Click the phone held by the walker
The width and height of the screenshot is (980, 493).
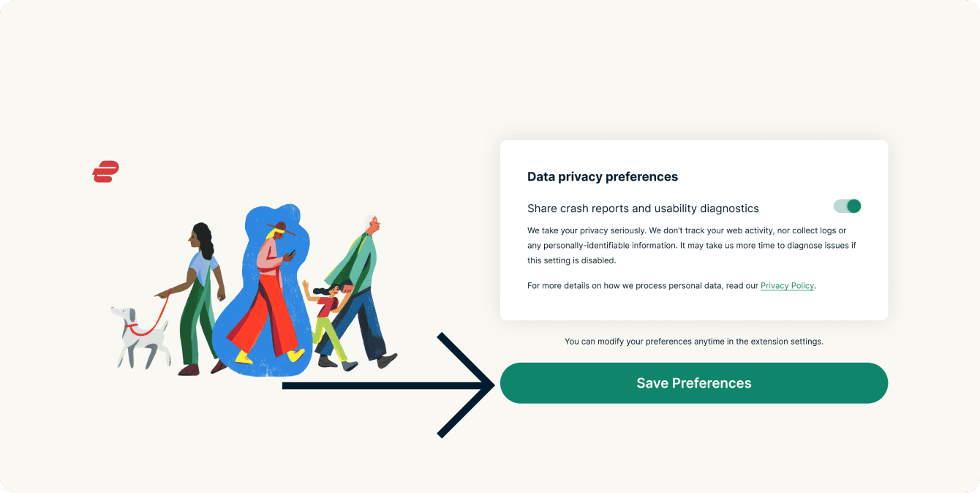[290, 254]
